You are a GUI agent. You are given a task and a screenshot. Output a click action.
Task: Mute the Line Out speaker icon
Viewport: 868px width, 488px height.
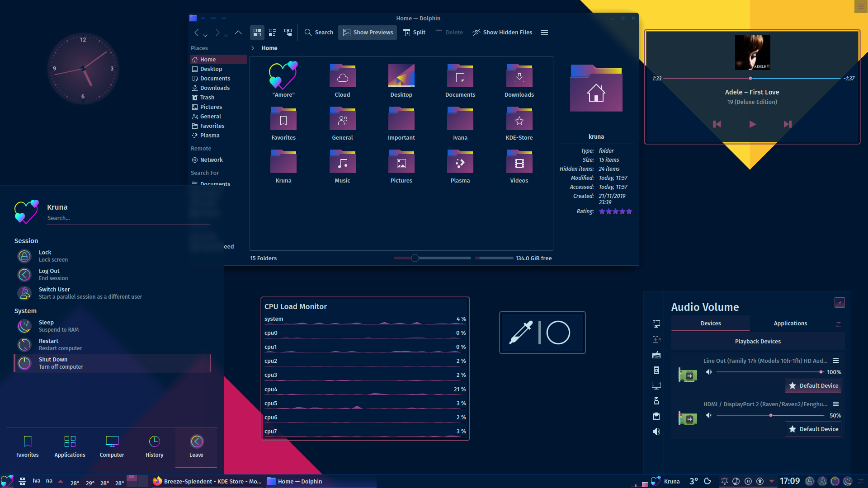click(709, 372)
